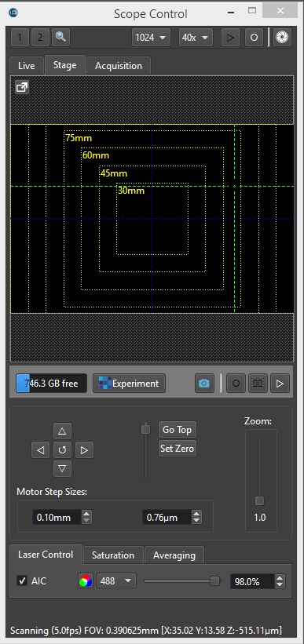Open the 1024 resolution dropdown
The width and height of the screenshot is (304, 644).
tap(151, 38)
